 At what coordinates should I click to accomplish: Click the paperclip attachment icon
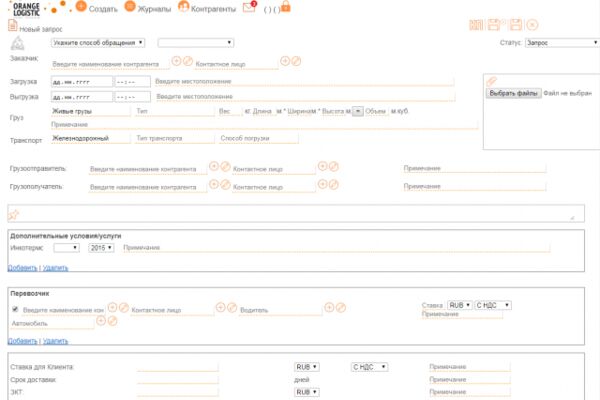coord(491,81)
